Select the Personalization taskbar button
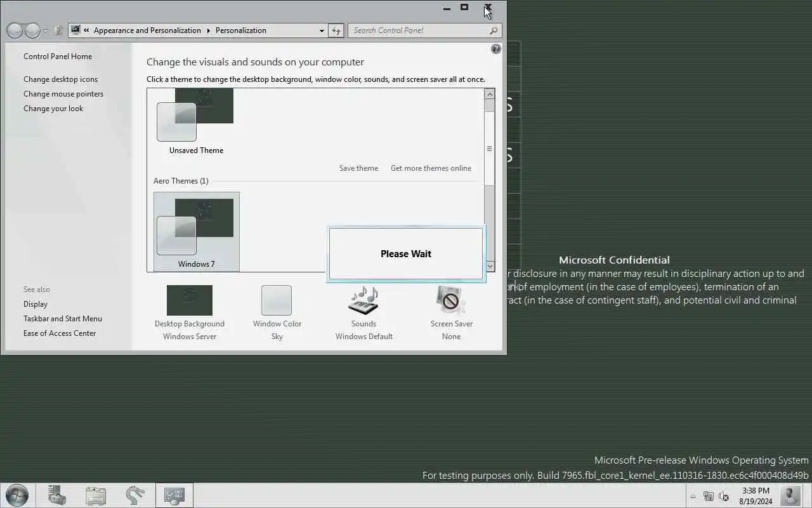The width and height of the screenshot is (812, 508). pyautogui.click(x=174, y=495)
